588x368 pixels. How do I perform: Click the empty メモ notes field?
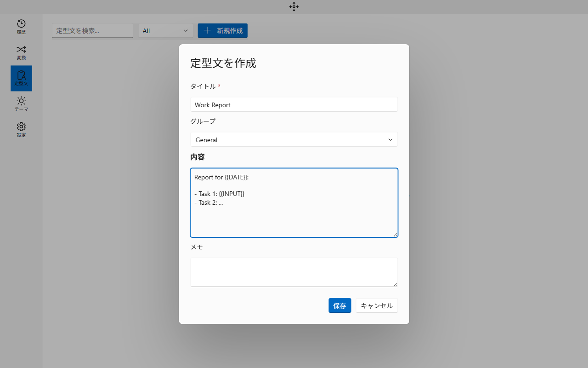294,272
